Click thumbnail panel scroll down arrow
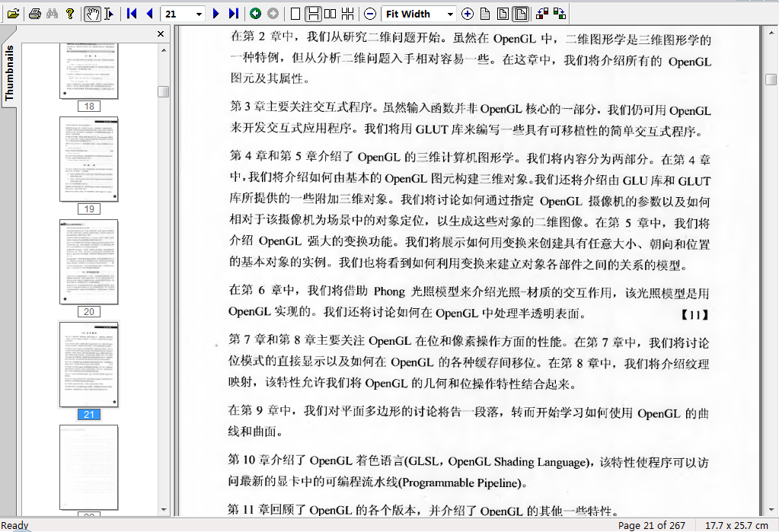Viewport: 779px width, 532px height. click(x=164, y=510)
